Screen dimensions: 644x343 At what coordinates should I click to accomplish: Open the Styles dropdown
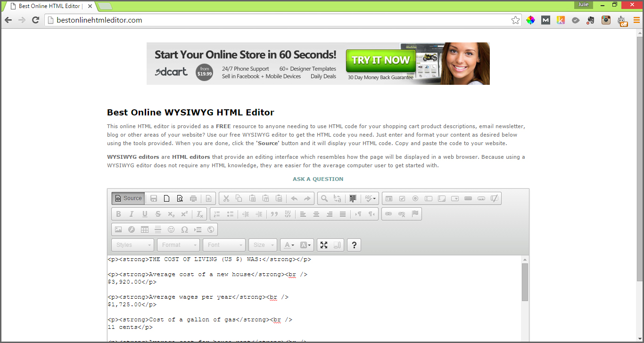pos(132,245)
